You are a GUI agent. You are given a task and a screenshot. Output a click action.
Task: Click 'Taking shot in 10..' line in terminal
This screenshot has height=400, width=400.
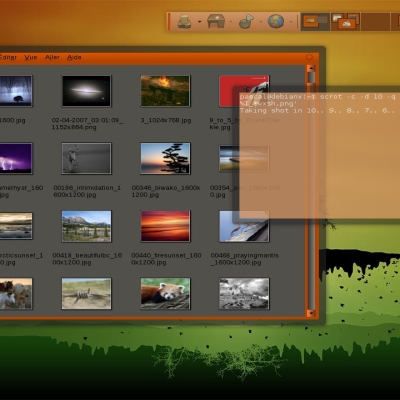pos(317,111)
